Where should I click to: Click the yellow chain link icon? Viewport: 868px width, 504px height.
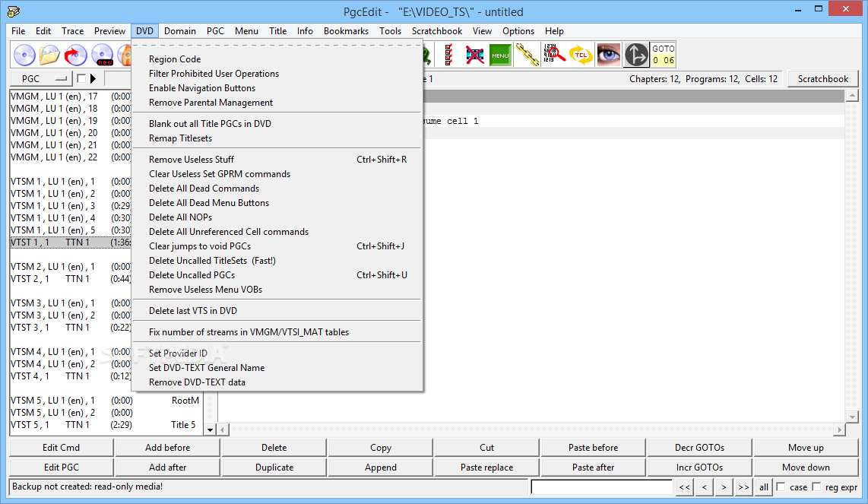pos(527,55)
